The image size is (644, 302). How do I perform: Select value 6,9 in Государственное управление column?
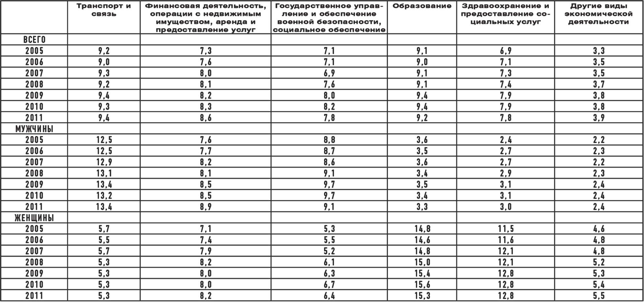[x=329, y=73]
